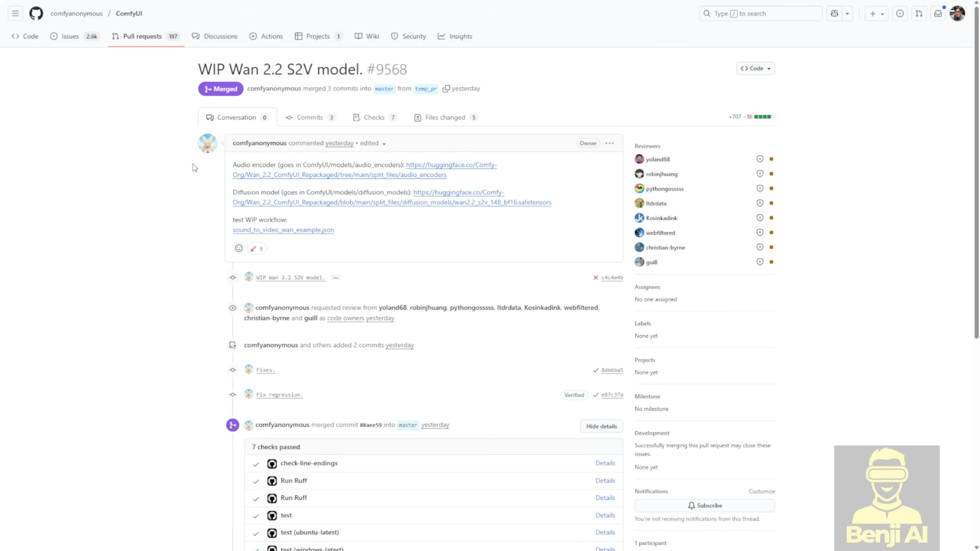
Task: Click the diff stat green bar indicator
Action: (762, 117)
